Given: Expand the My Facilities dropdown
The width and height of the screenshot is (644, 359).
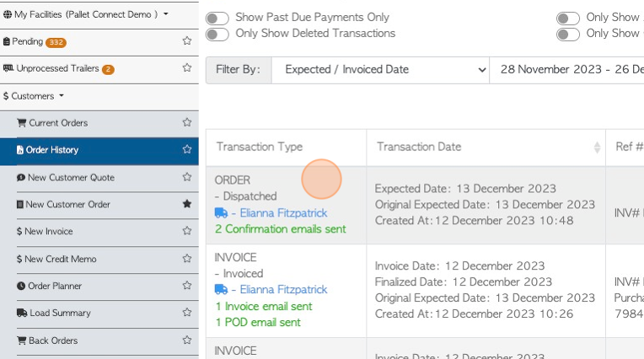Looking at the screenshot, I should tap(85, 14).
